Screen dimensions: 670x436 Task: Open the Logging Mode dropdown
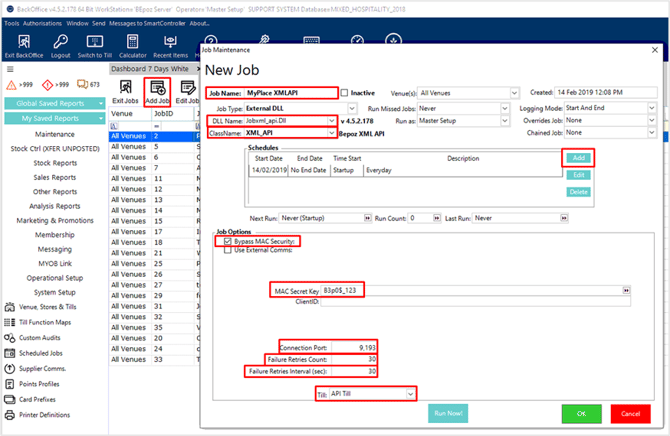tap(651, 107)
